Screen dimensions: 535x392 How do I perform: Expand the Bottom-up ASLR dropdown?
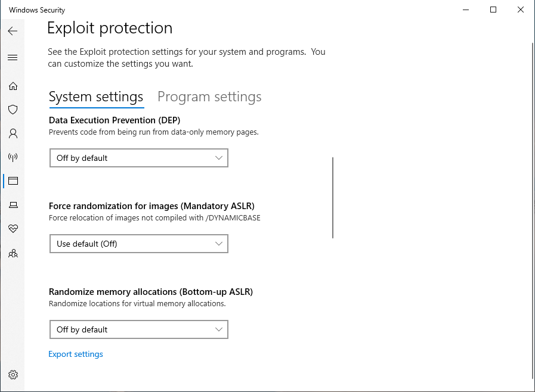pyautogui.click(x=138, y=329)
